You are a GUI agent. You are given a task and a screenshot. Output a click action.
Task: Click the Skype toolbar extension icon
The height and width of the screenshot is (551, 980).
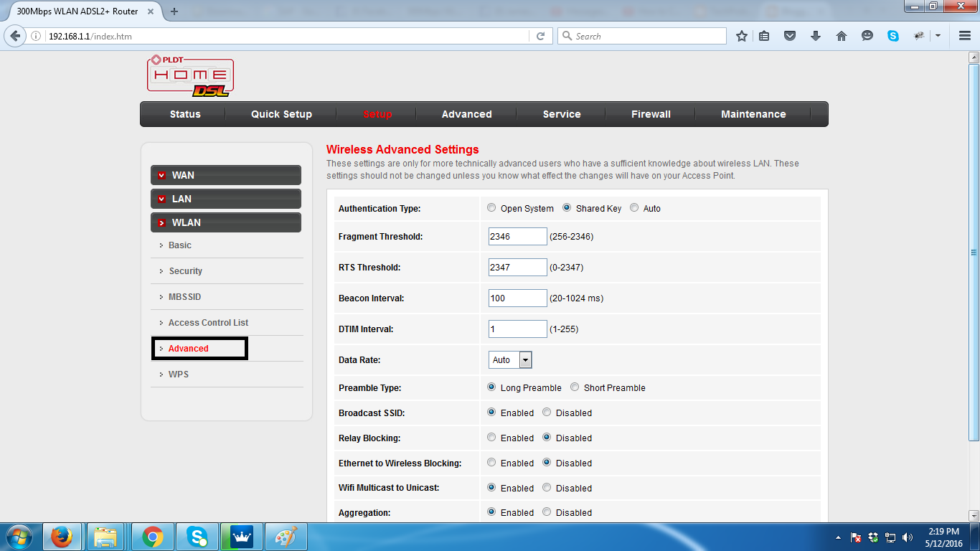tap(893, 36)
